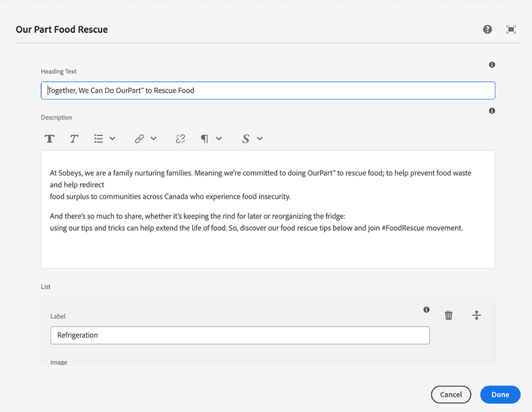Delete the Refrigeration list item
Viewport: 532px width, 412px height.
pos(448,315)
